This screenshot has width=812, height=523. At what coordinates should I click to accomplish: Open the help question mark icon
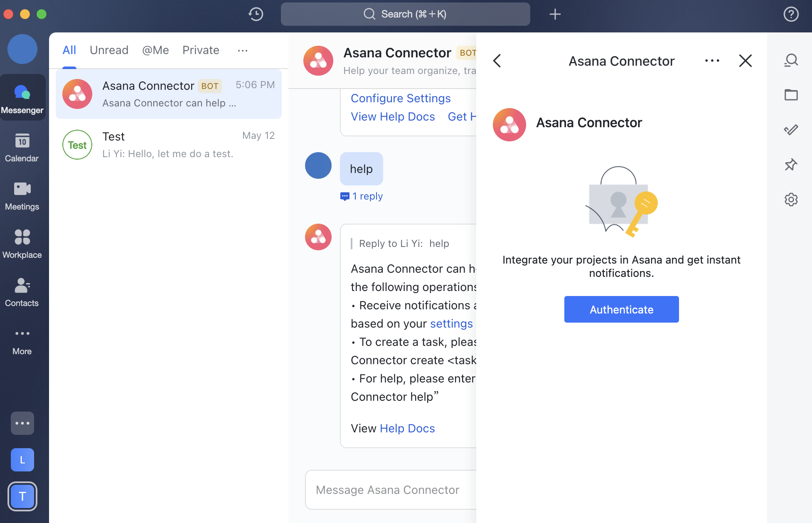[791, 14]
